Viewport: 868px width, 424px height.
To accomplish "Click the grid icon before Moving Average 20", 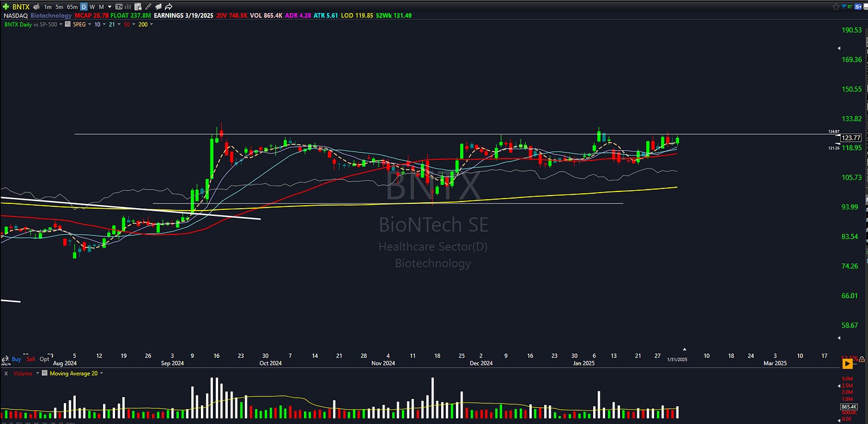I will click(x=45, y=373).
